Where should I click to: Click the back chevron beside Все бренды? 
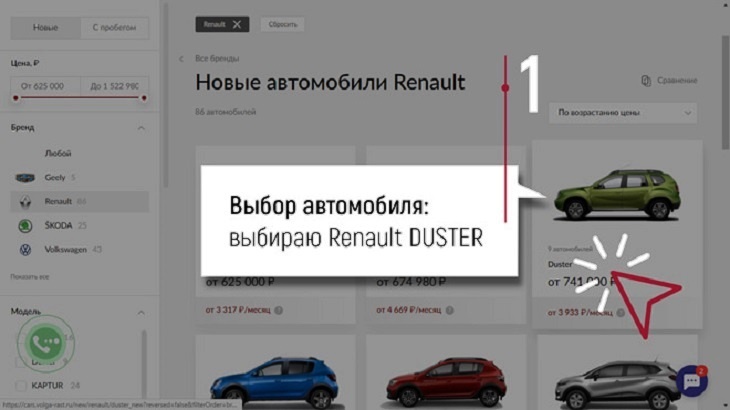(x=181, y=59)
